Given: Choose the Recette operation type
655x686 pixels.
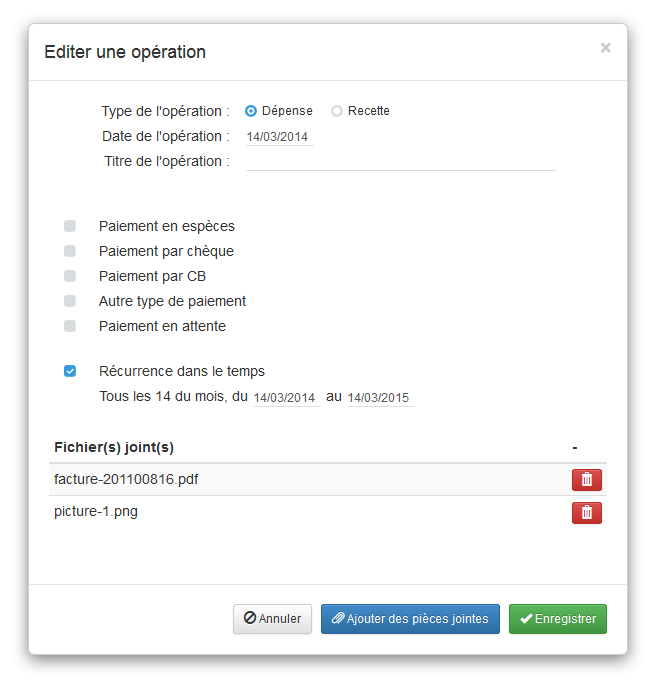Looking at the screenshot, I should (337, 111).
